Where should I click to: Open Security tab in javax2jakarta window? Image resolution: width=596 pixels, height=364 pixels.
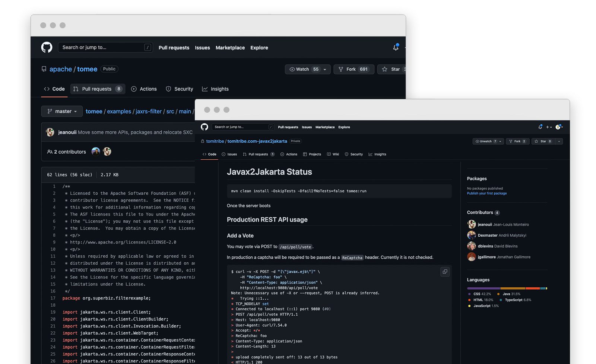coord(354,154)
